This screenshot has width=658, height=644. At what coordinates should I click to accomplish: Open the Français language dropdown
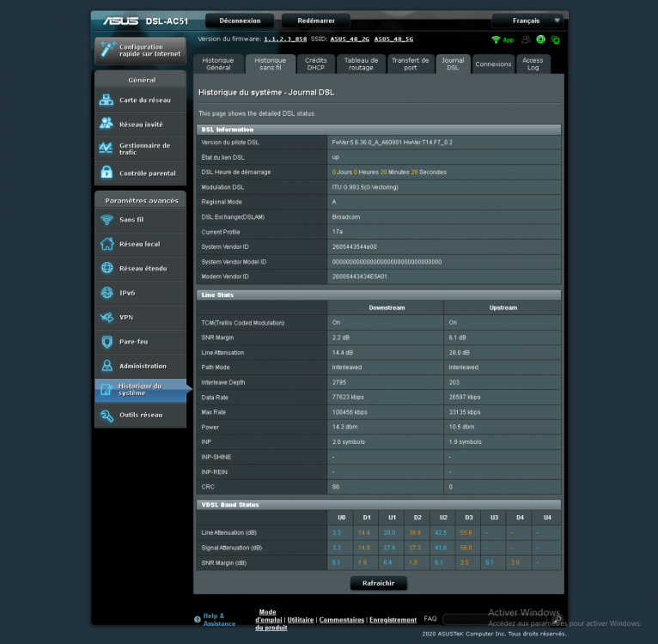(527, 21)
